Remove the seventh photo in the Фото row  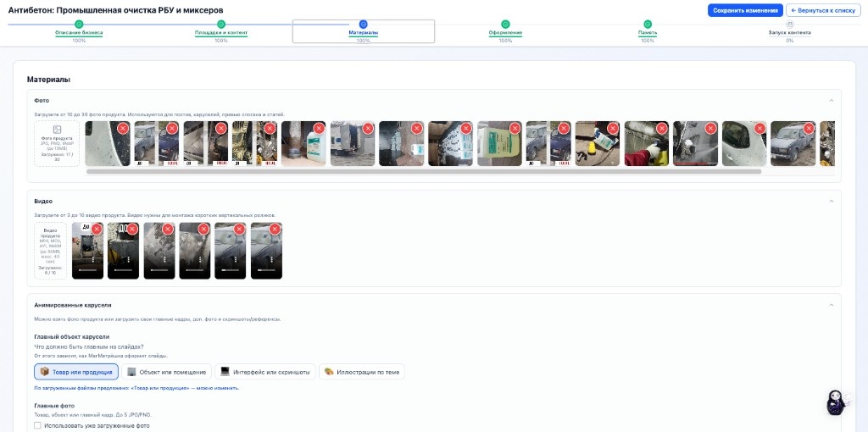[x=417, y=128]
